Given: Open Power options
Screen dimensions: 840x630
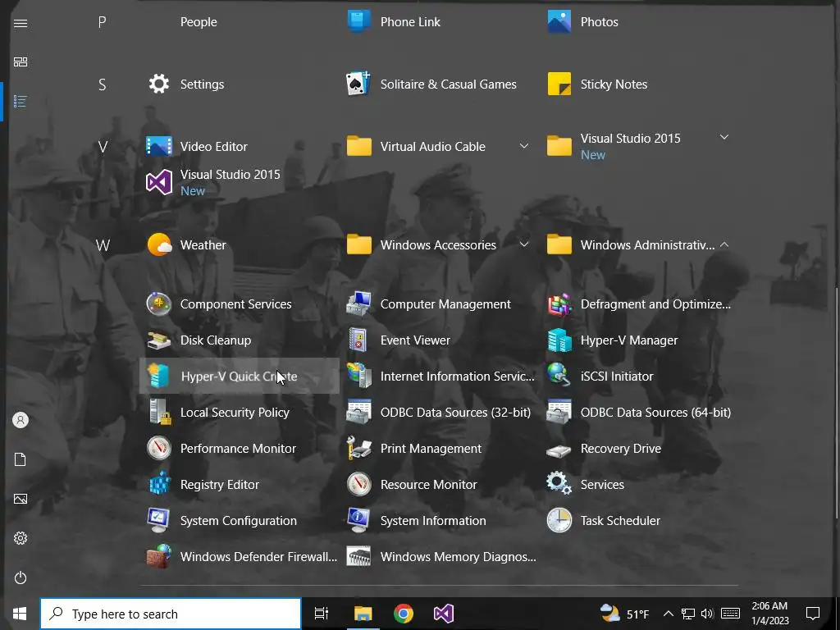Looking at the screenshot, I should (x=21, y=577).
